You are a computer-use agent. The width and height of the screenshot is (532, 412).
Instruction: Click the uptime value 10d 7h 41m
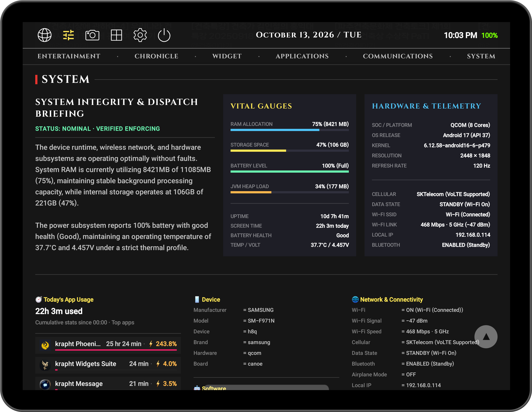(334, 216)
